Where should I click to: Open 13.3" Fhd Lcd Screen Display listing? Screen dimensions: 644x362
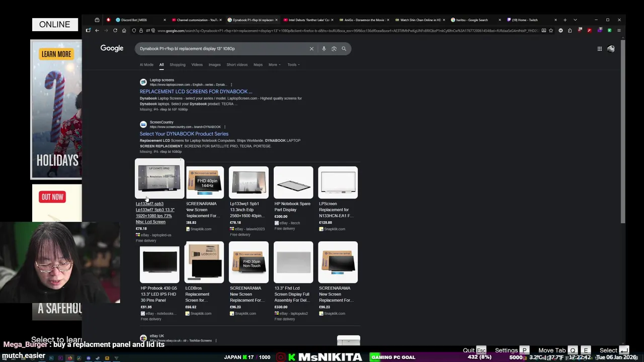click(293, 262)
